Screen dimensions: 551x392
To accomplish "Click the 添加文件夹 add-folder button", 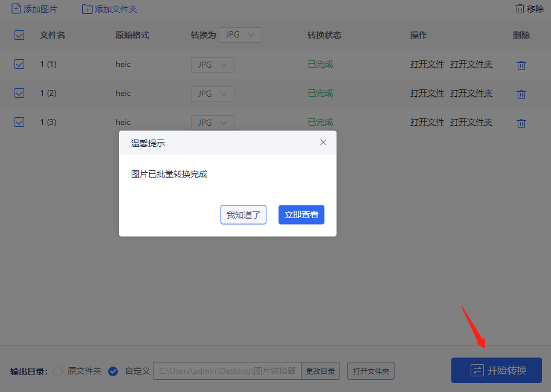I will tap(109, 9).
